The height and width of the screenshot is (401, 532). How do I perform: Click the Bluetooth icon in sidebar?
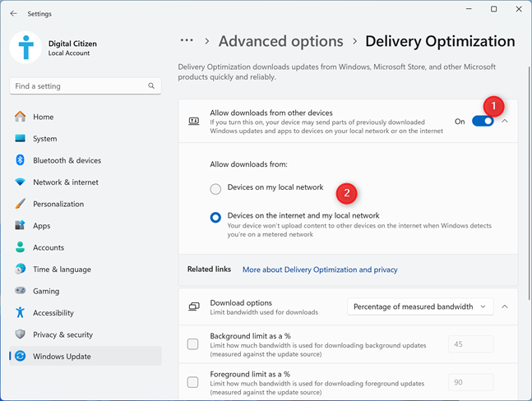tap(20, 160)
